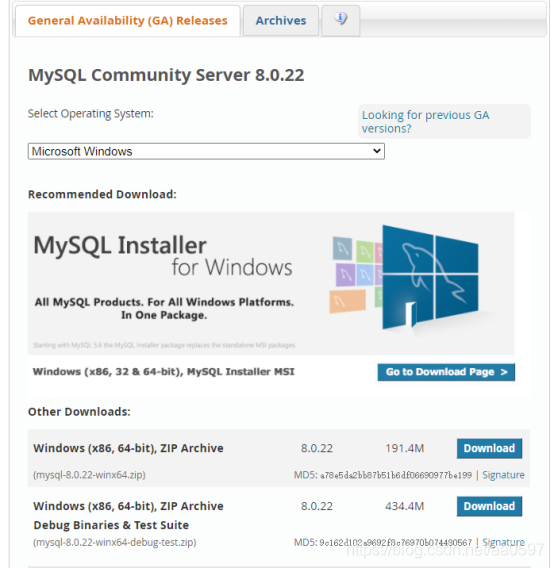Click the 434.4M file size value

(x=404, y=506)
